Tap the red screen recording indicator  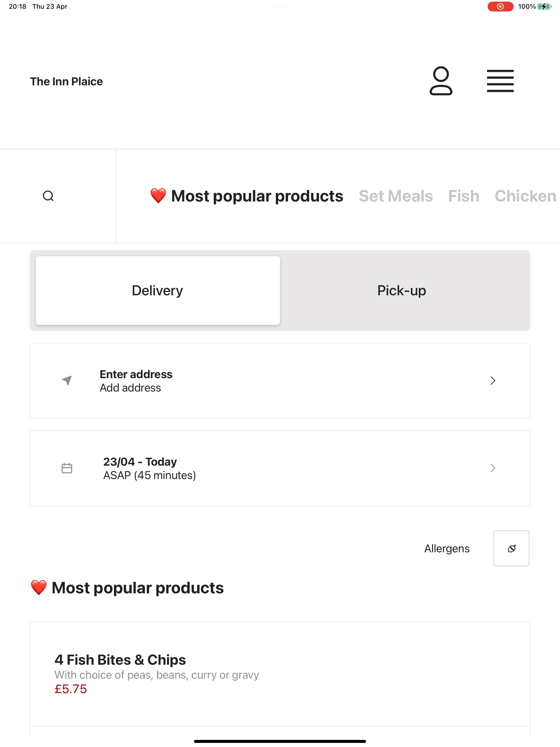pos(500,6)
